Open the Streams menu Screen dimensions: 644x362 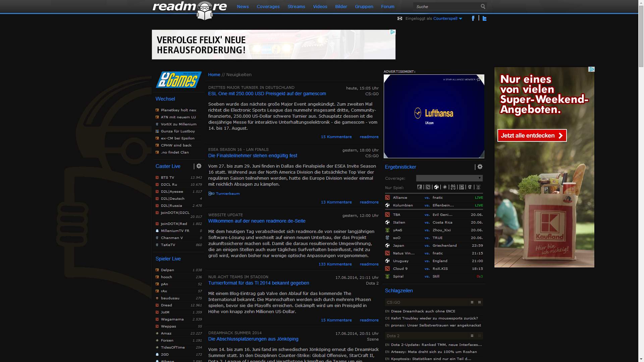(296, 6)
